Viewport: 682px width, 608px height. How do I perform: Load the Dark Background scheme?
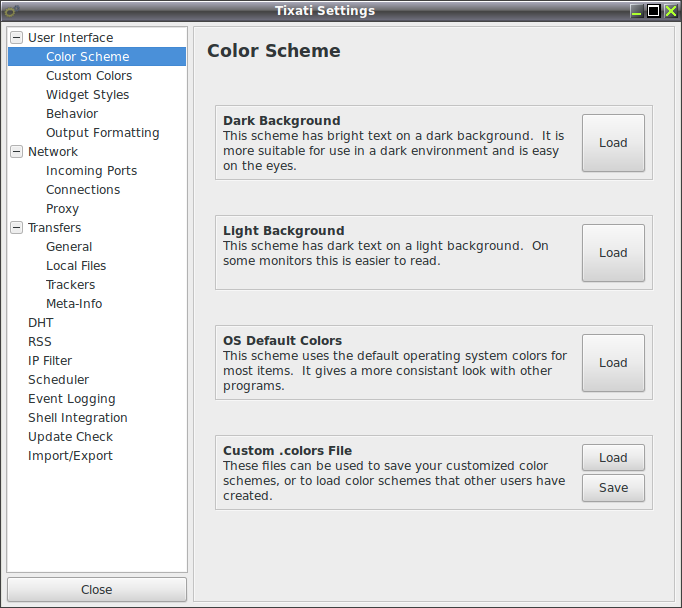coord(613,143)
